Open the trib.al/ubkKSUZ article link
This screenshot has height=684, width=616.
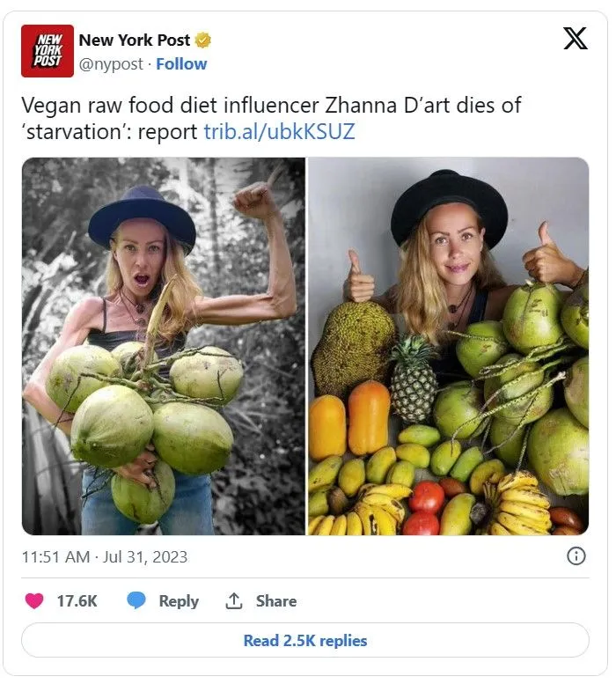[x=279, y=131]
